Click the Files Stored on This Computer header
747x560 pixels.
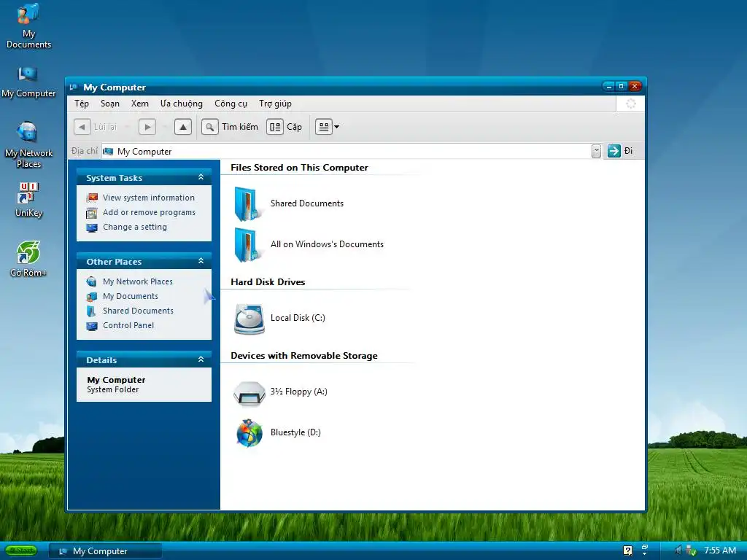[x=299, y=168]
